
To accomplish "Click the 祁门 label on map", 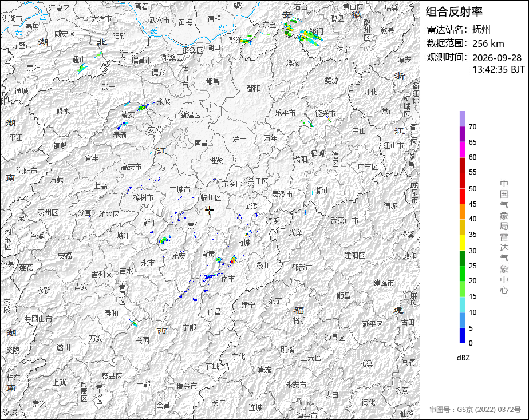I will coord(316,32).
